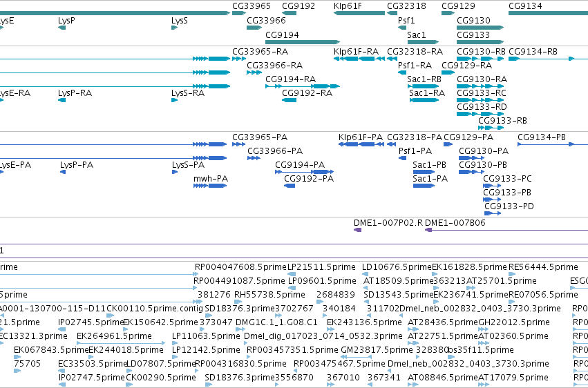The height and width of the screenshot is (388, 588).
Task: Click the LD10676.5prime EST label
Action: point(397,267)
